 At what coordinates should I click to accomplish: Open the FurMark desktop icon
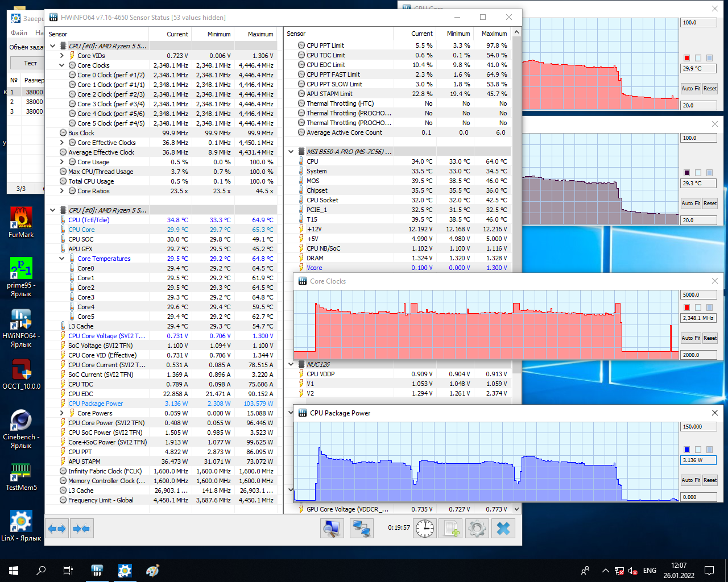(x=21, y=222)
